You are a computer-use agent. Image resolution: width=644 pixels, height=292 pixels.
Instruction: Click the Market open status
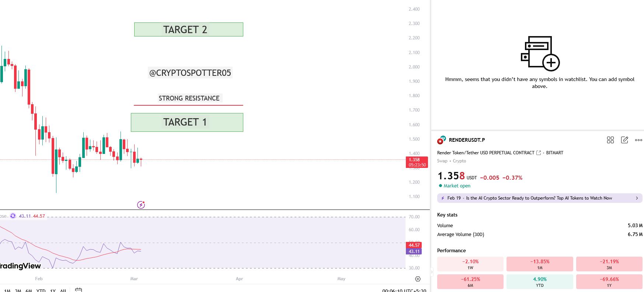tap(455, 186)
